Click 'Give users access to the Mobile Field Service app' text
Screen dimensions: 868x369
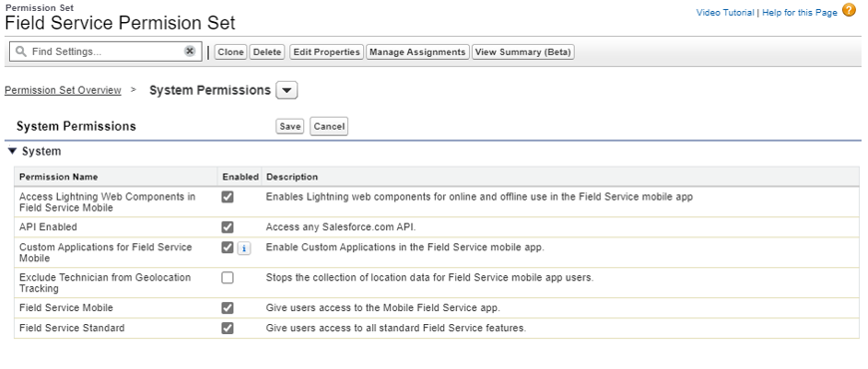coord(383,307)
